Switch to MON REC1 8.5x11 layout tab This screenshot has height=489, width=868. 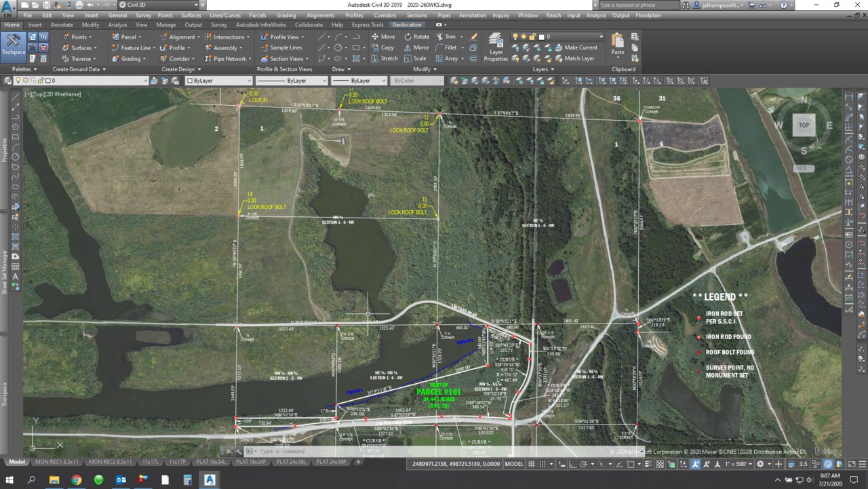click(x=56, y=462)
